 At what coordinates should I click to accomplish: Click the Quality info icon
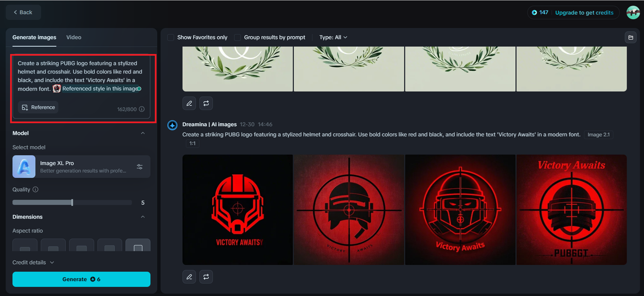35,190
